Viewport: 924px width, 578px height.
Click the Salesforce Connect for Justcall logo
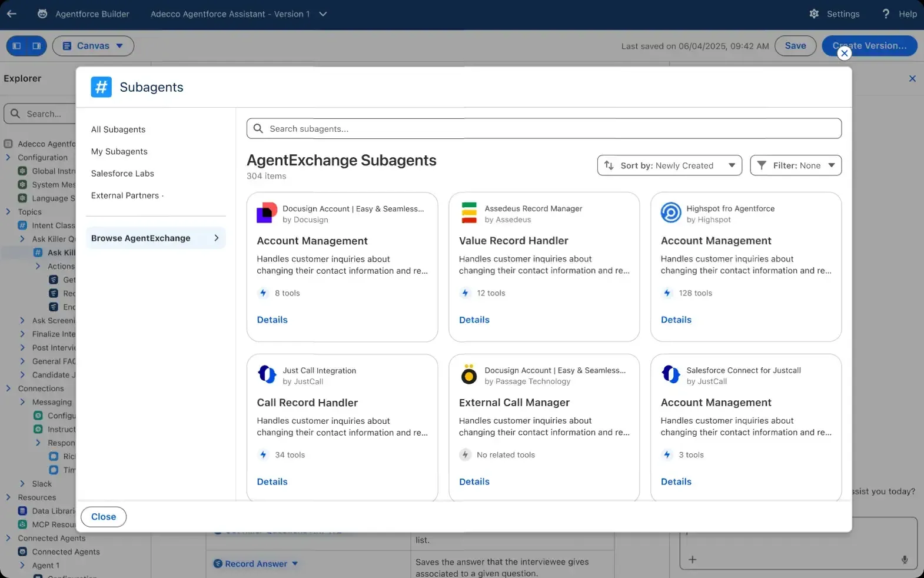(x=671, y=374)
